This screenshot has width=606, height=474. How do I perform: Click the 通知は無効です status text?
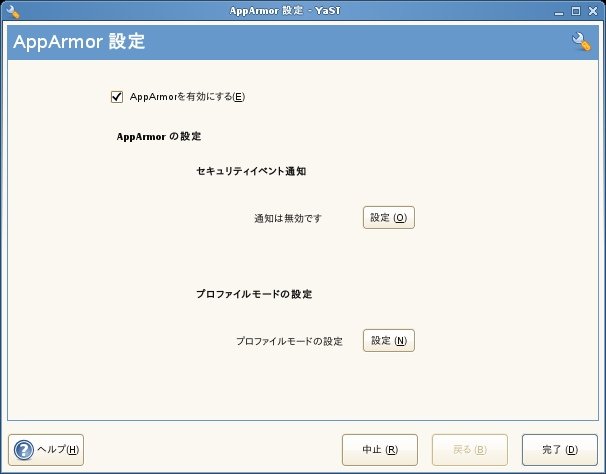tap(288, 218)
